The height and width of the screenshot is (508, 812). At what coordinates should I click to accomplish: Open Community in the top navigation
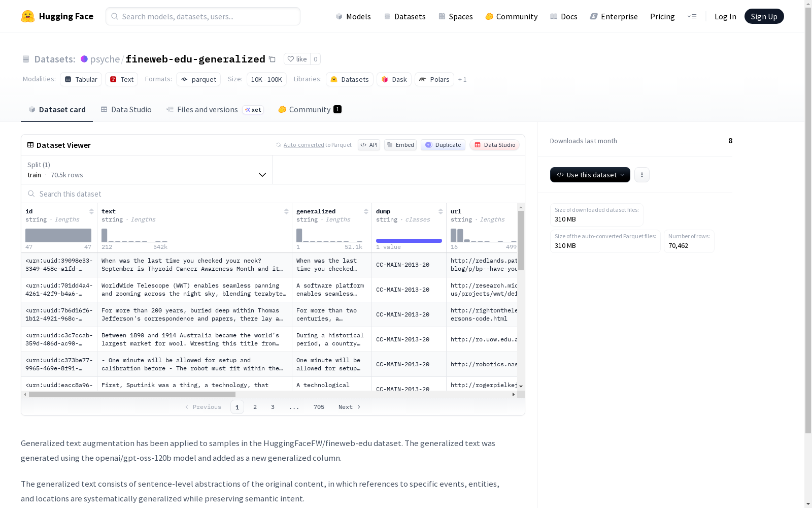point(512,16)
